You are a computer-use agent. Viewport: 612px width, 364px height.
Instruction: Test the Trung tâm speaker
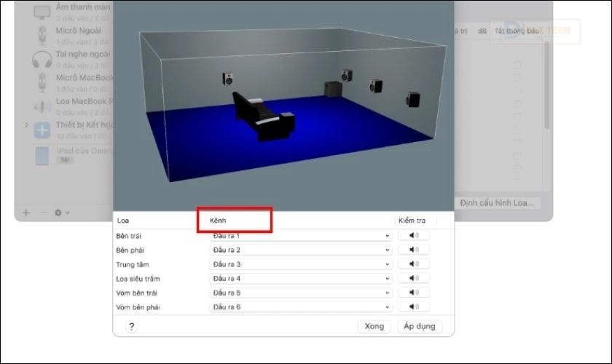pyautogui.click(x=414, y=264)
